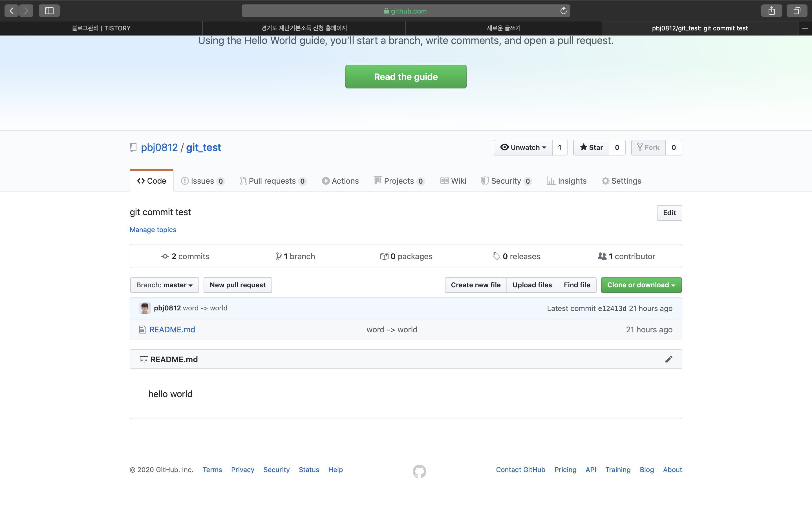This screenshot has width=812, height=507.
Task: Open the Safari share sheet icon
Action: pyautogui.click(x=771, y=11)
